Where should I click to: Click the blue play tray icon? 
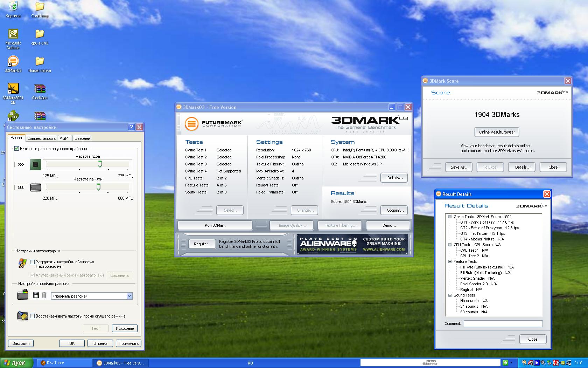coord(537,363)
